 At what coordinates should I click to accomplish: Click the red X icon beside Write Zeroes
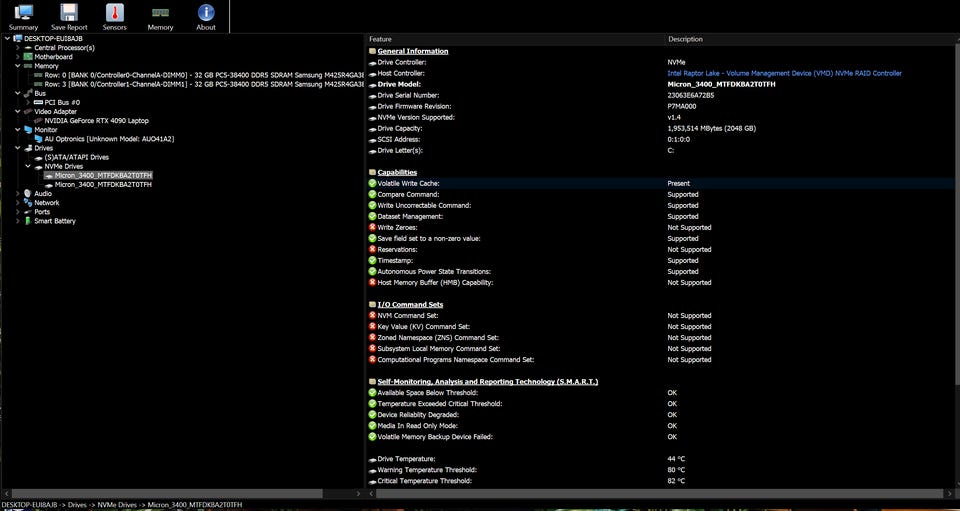point(372,227)
